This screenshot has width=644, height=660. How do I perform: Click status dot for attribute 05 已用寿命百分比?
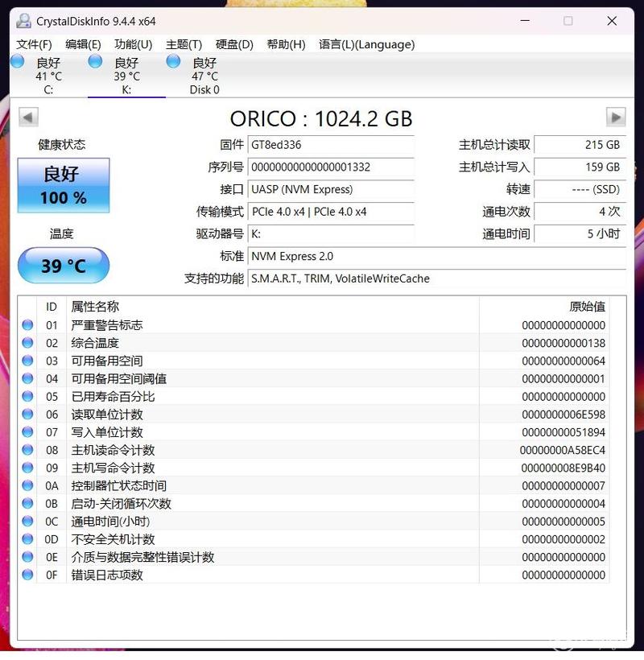click(28, 396)
